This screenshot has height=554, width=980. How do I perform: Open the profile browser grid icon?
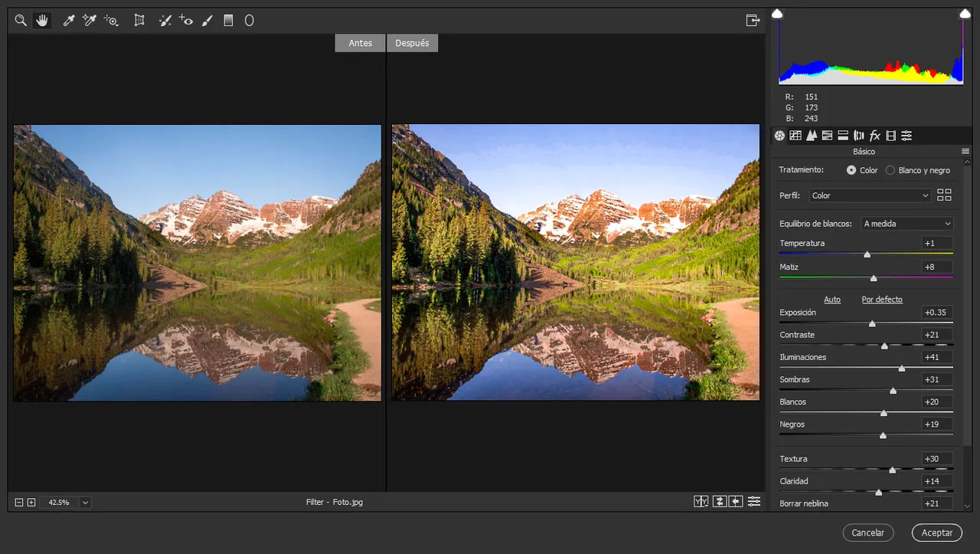[944, 195]
